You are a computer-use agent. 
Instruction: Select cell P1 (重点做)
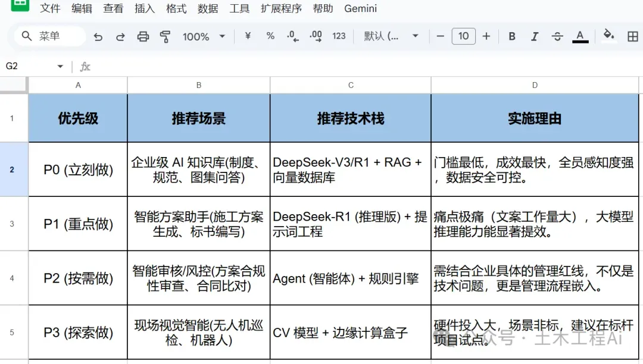78,224
